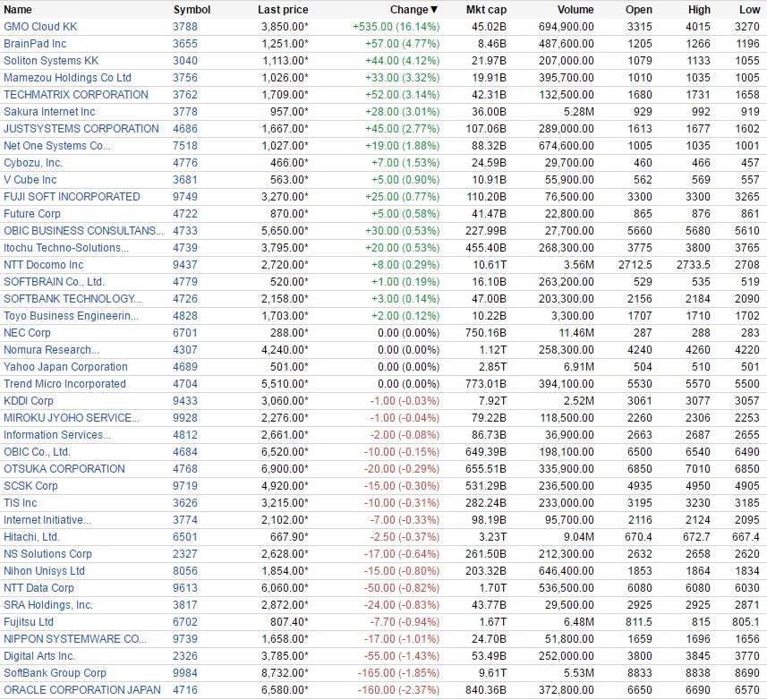Open NTT Data Corp link

tap(38, 588)
